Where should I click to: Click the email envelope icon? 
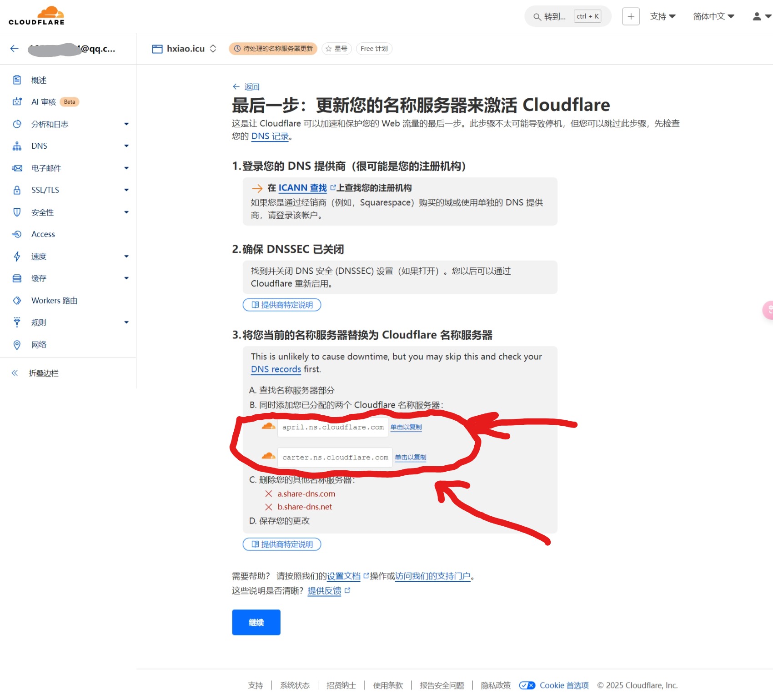coord(17,168)
